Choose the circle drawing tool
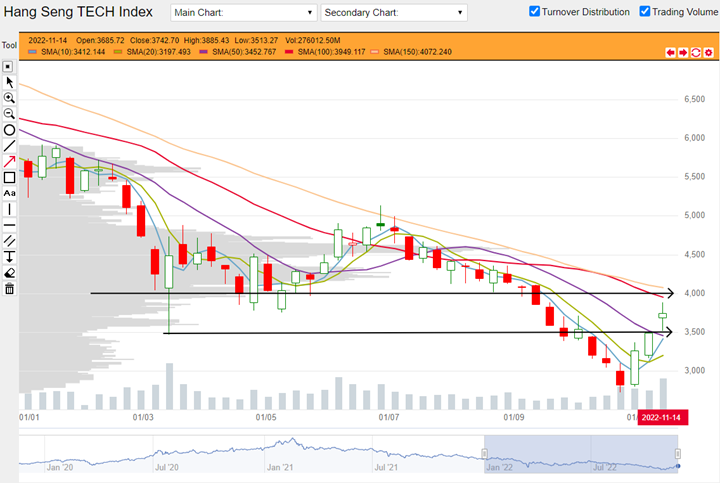 [x=9, y=130]
